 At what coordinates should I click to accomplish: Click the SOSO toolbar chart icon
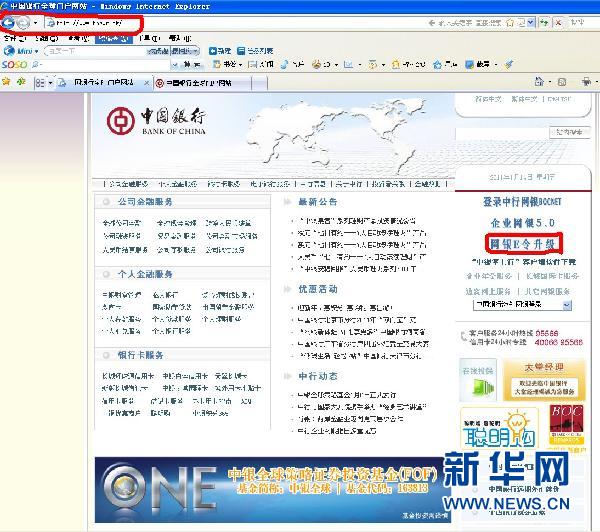click(348, 64)
